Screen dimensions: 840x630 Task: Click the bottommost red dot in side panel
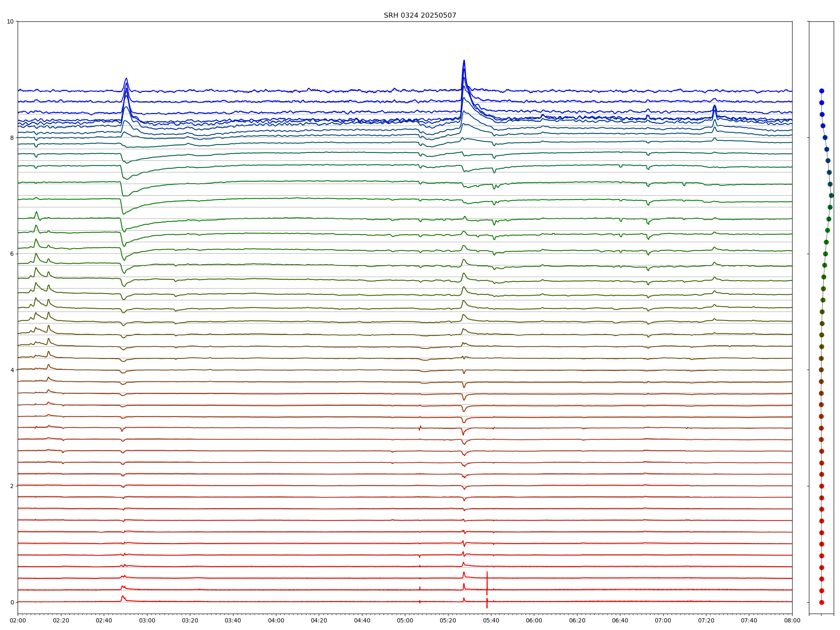822,602
